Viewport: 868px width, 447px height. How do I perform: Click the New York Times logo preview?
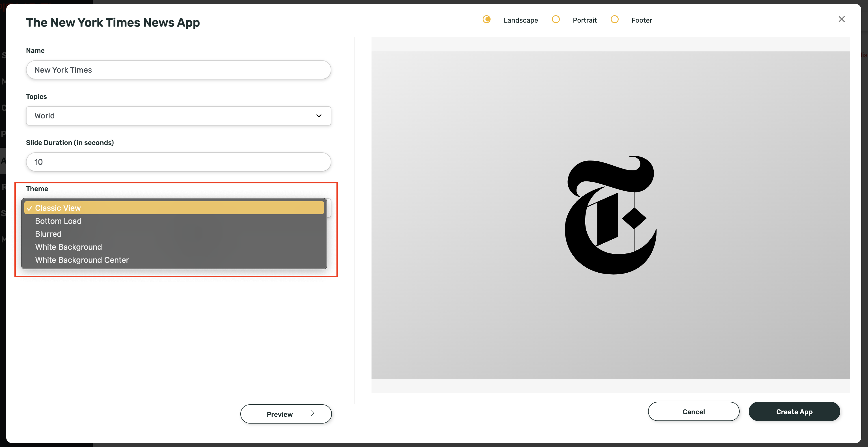pos(610,215)
